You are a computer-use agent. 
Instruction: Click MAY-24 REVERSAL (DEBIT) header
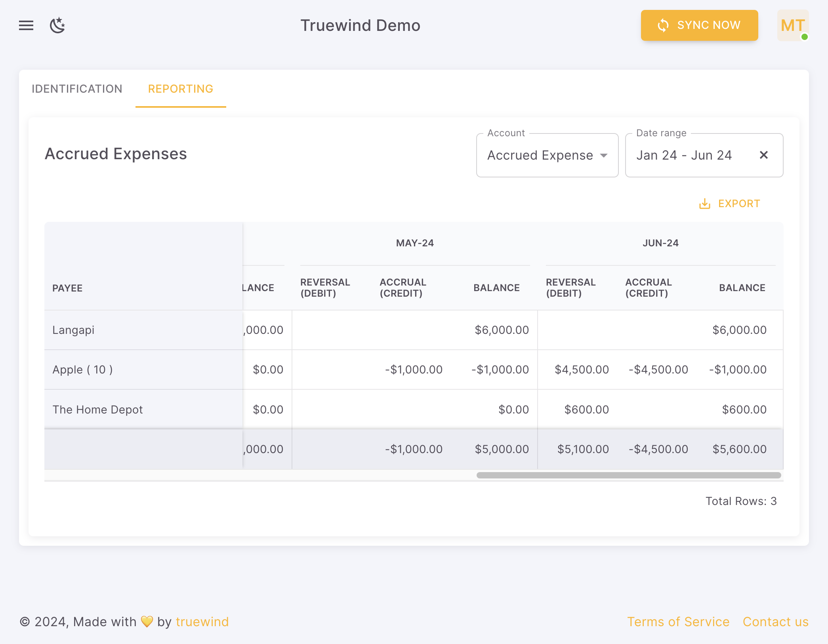point(325,288)
